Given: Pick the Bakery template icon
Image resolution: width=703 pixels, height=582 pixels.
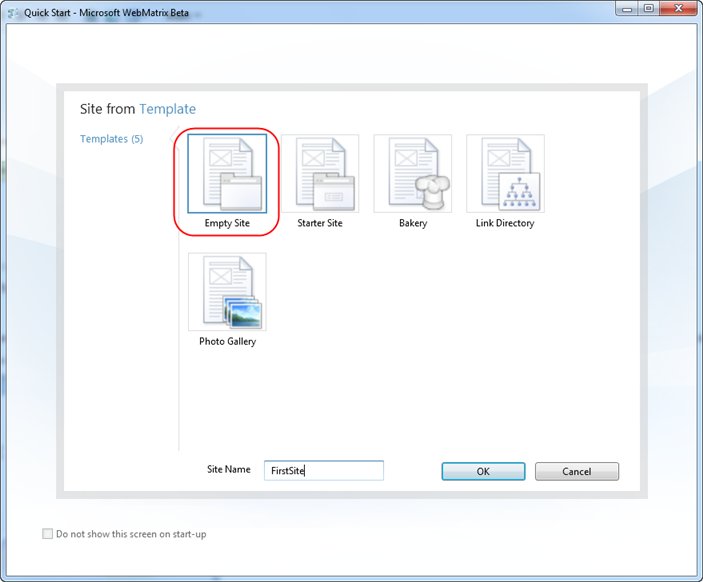Looking at the screenshot, I should pos(412,173).
